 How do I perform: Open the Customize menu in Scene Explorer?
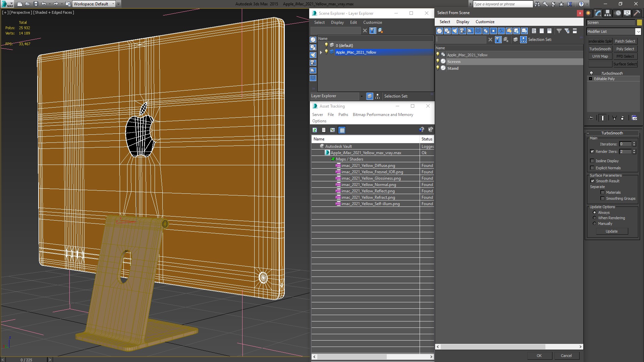(372, 22)
